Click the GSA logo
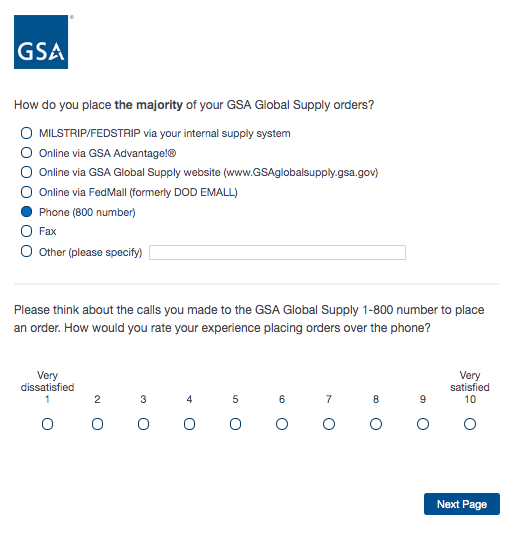This screenshot has width=522, height=551. (41, 42)
